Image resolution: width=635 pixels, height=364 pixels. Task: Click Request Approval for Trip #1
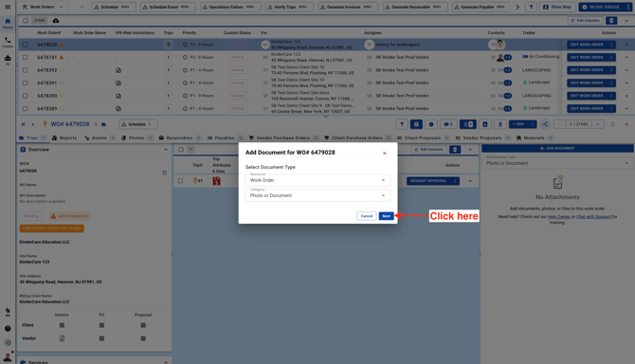(429, 181)
